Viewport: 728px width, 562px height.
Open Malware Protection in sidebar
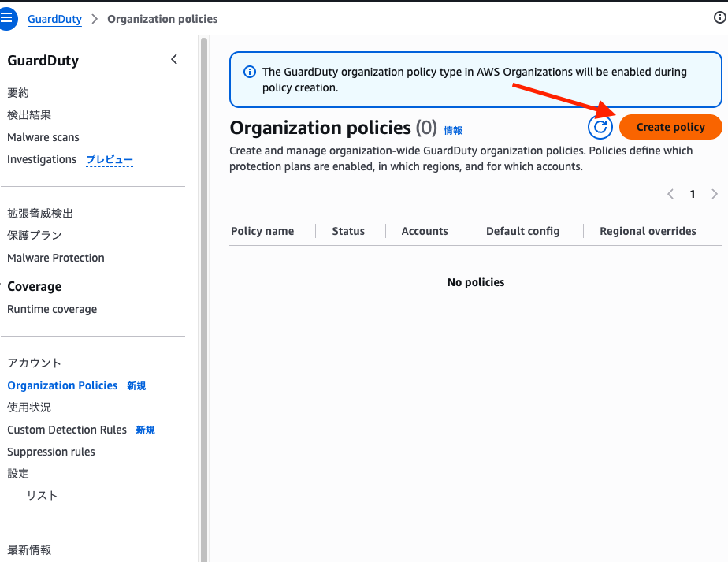56,258
